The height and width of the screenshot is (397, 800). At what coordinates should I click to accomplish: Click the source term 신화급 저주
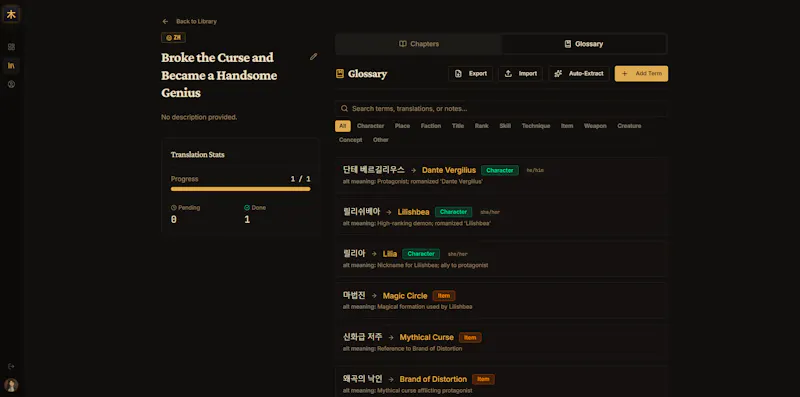coord(363,337)
